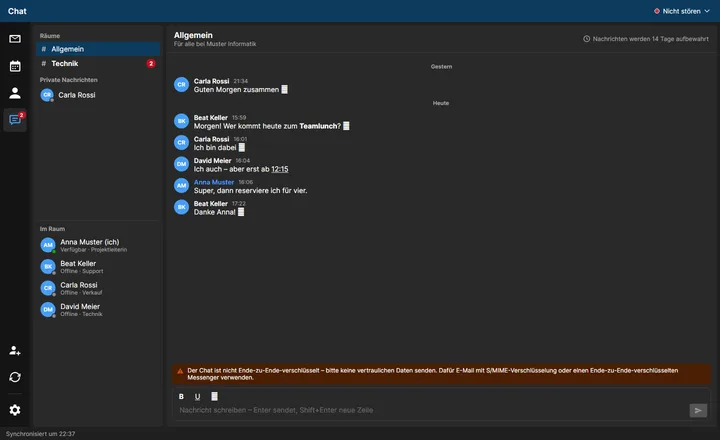
Task: Click the Anna Muster sender name link
Action: pyautogui.click(x=214, y=182)
